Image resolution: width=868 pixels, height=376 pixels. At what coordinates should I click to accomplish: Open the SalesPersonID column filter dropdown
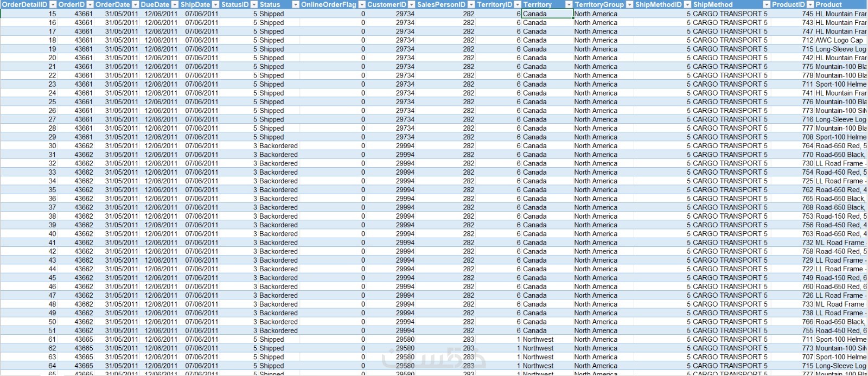tap(471, 4)
